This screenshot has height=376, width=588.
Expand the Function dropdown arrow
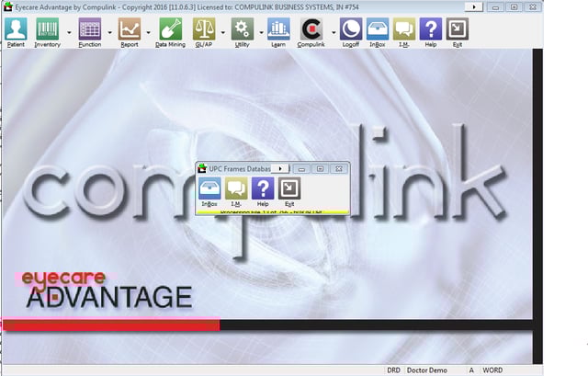[x=109, y=33]
